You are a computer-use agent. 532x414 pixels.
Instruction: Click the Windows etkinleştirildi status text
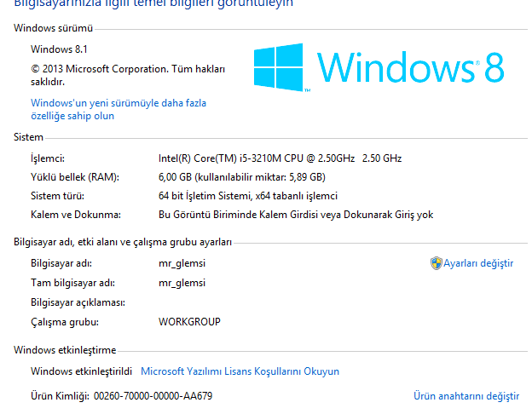pyautogui.click(x=81, y=371)
